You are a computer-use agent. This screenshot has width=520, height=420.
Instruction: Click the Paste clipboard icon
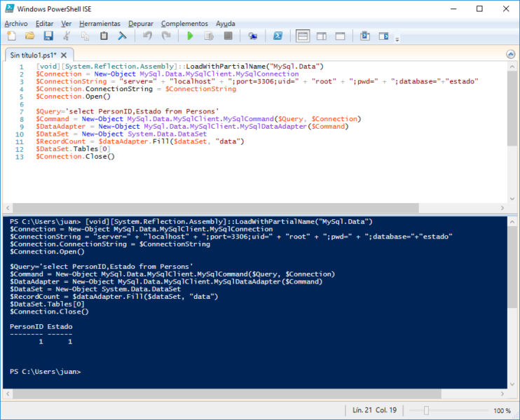pos(104,36)
